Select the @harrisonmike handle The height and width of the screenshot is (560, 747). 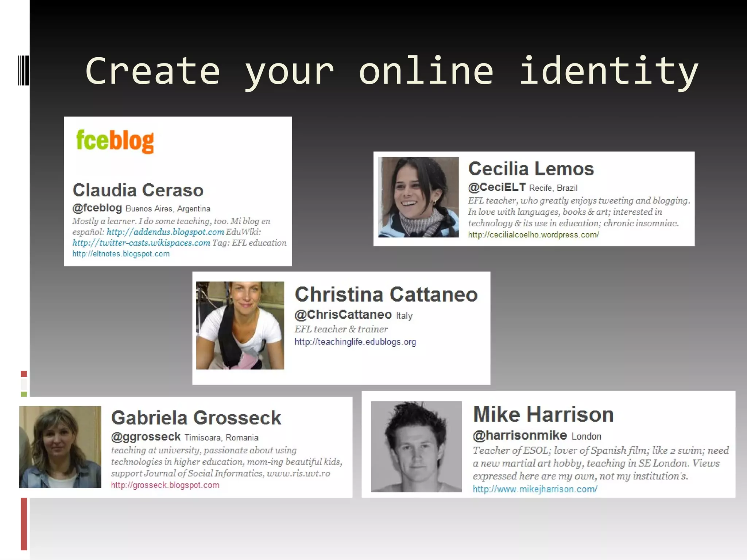[x=520, y=435]
